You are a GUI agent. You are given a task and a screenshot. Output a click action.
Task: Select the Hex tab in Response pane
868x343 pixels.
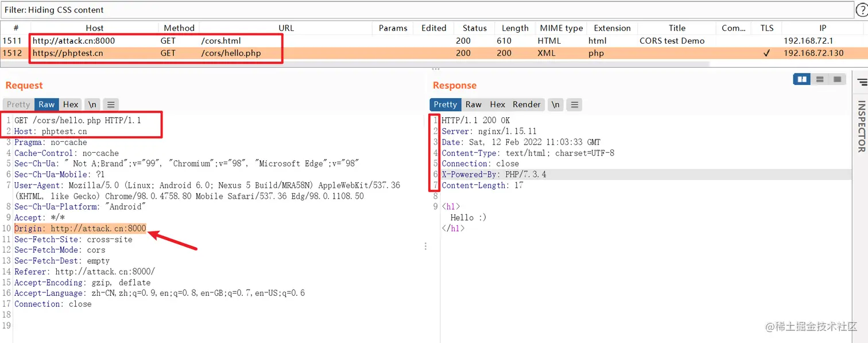(498, 104)
